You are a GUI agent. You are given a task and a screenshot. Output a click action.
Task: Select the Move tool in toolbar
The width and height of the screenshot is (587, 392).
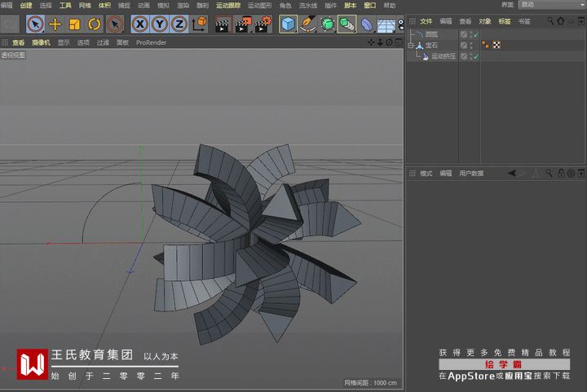[x=55, y=24]
